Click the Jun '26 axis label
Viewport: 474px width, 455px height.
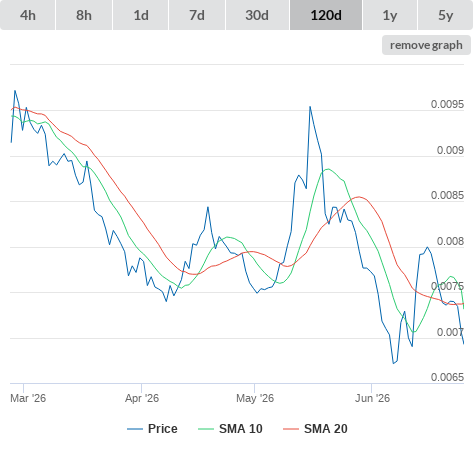[372, 398]
